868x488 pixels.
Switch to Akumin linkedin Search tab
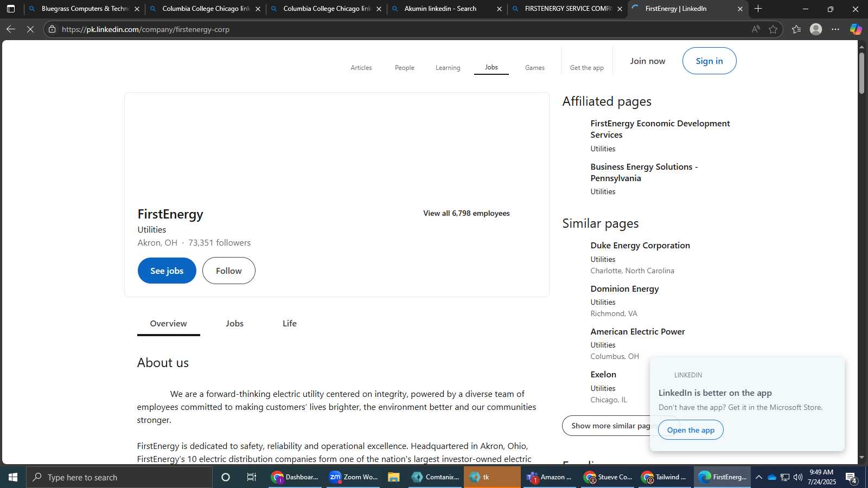point(447,9)
